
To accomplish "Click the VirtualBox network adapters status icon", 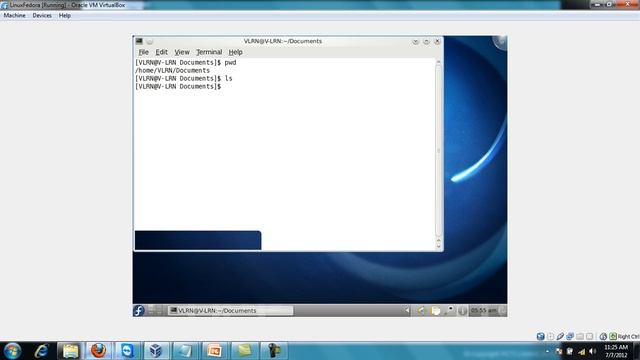I will 570,336.
